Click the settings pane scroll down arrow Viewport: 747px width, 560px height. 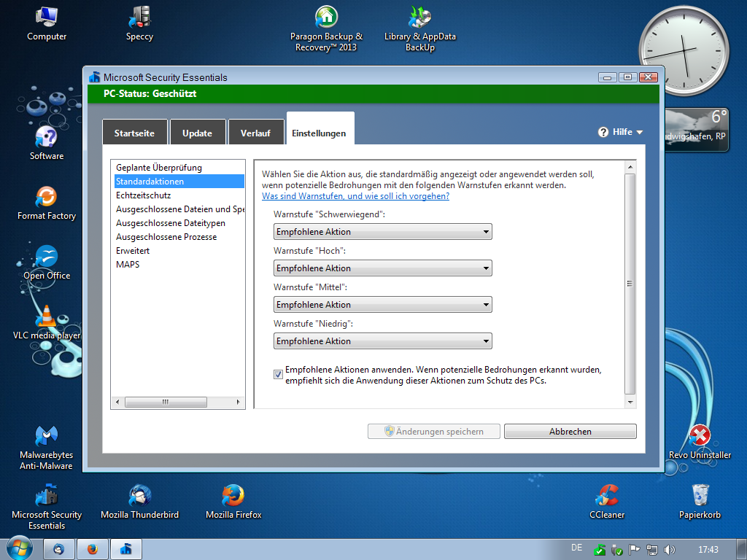pos(630,402)
